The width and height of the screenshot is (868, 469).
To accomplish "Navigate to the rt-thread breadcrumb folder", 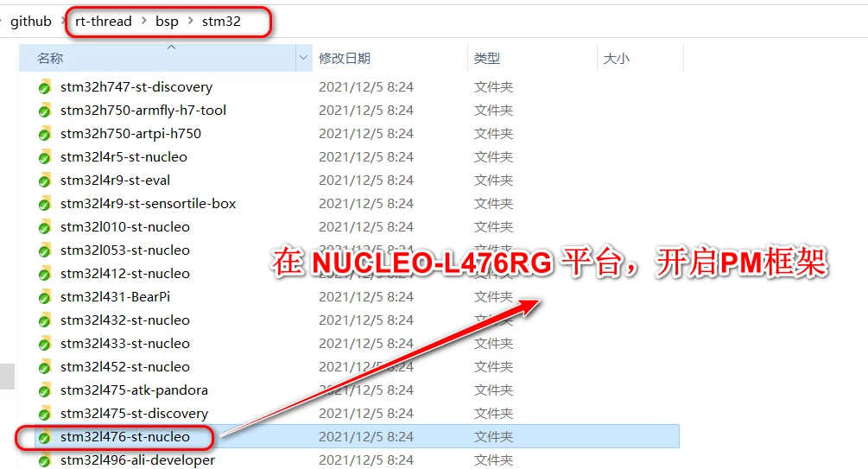I will pyautogui.click(x=104, y=21).
